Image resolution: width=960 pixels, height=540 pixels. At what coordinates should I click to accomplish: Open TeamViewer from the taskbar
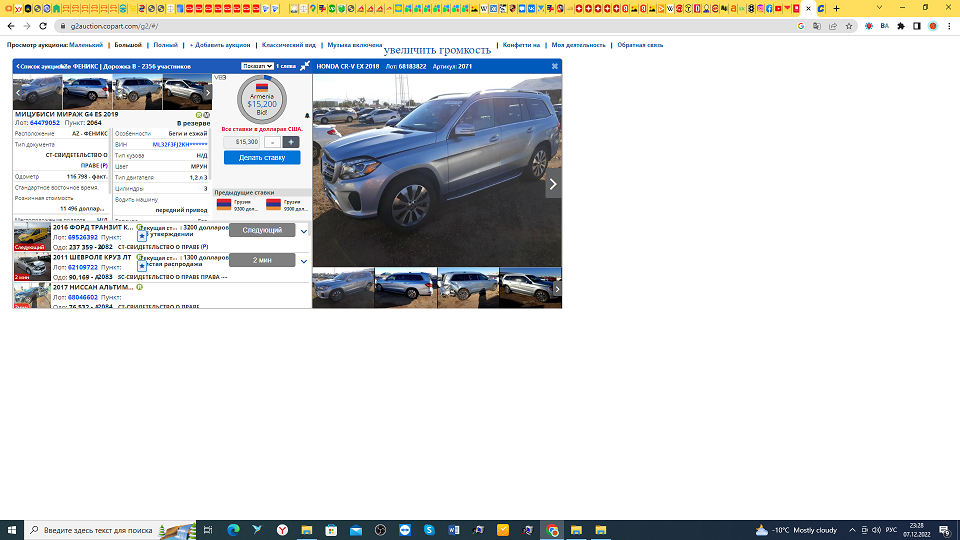(405, 530)
